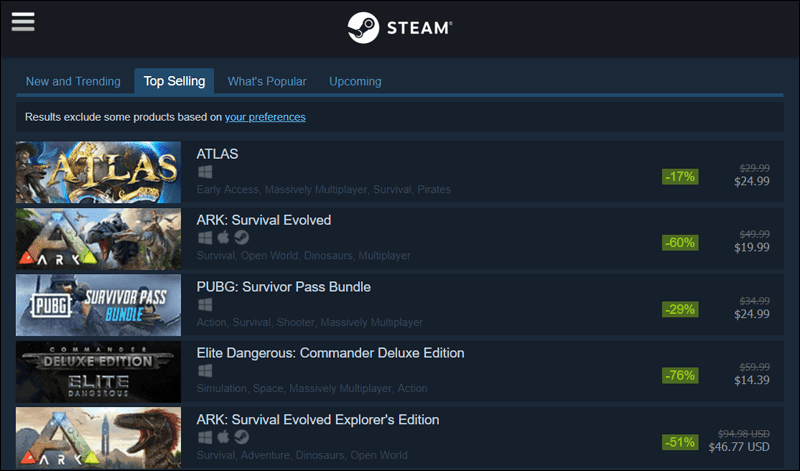Viewport: 800px width, 471px height.
Task: Click the struck-through $49.99 original price
Action: click(755, 234)
